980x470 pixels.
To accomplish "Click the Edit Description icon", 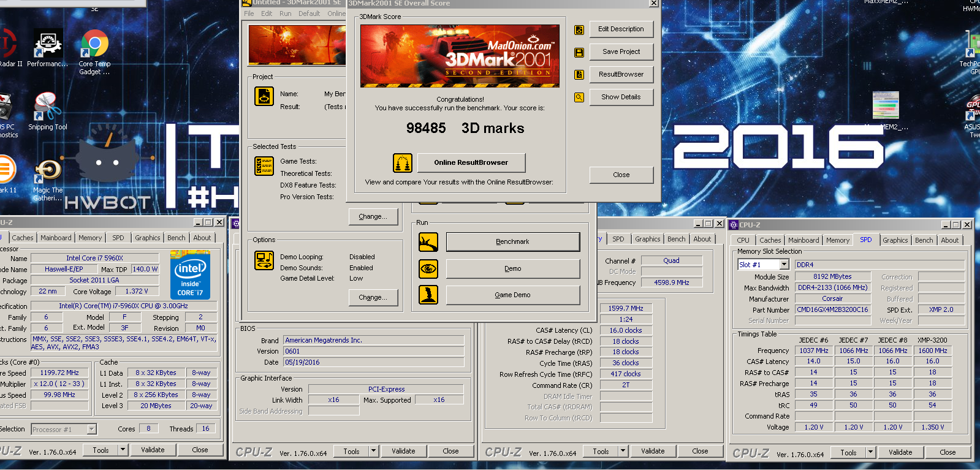I will pos(579,29).
